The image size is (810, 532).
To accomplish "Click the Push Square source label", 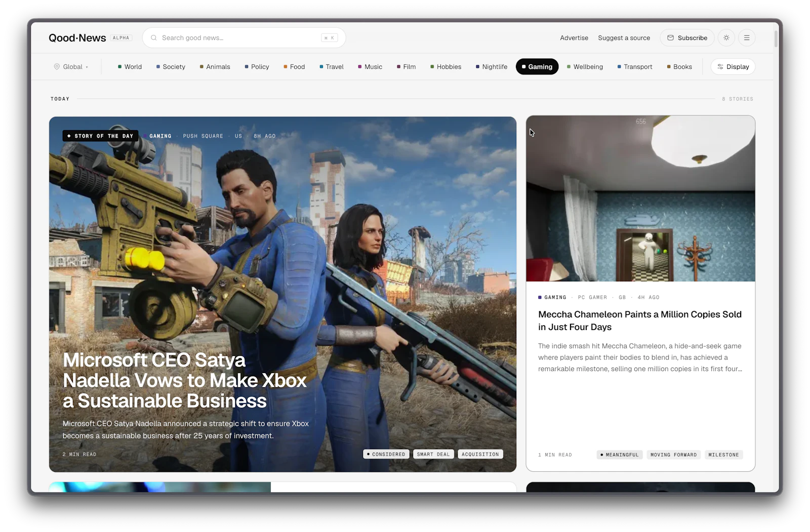I will coord(203,136).
